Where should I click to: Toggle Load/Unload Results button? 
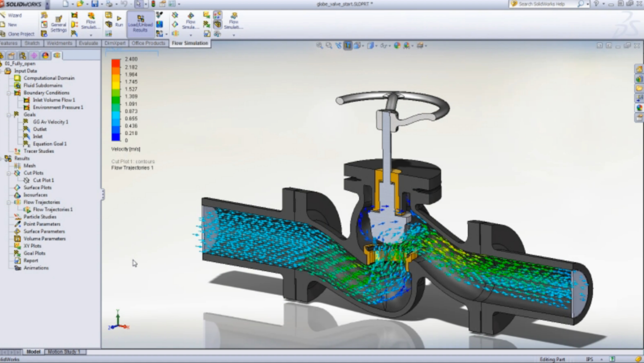tap(140, 24)
